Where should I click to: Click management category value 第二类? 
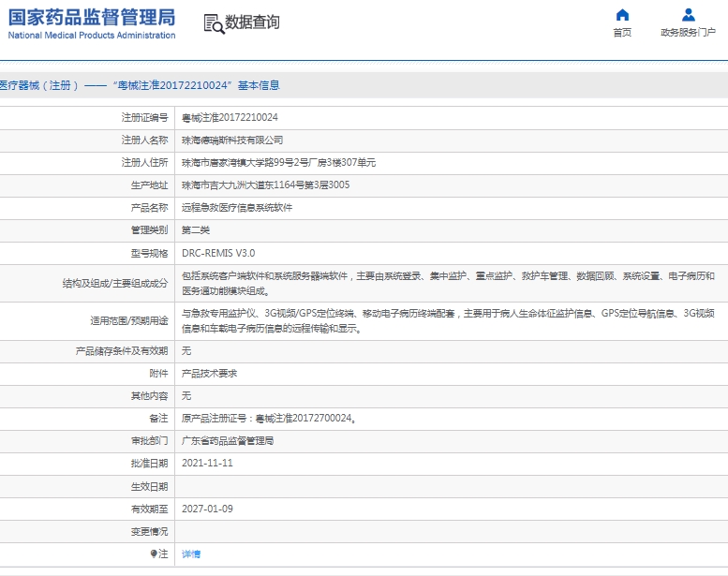point(196,229)
